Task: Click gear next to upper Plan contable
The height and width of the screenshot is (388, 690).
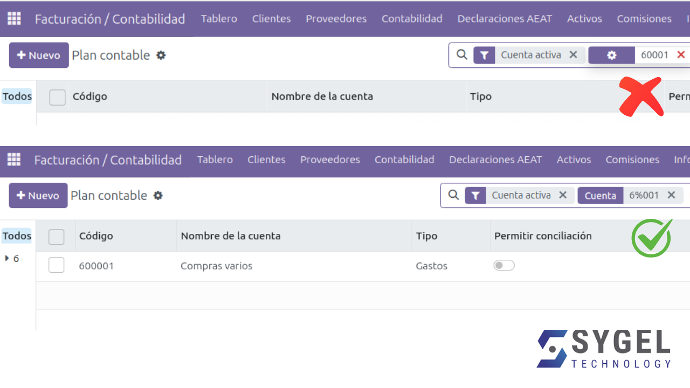Action: coord(161,55)
